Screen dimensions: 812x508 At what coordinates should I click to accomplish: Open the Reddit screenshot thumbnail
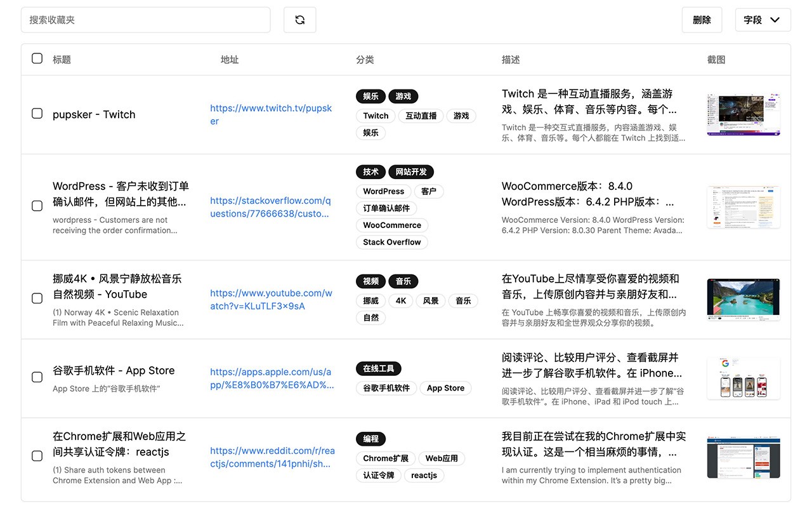pyautogui.click(x=743, y=457)
